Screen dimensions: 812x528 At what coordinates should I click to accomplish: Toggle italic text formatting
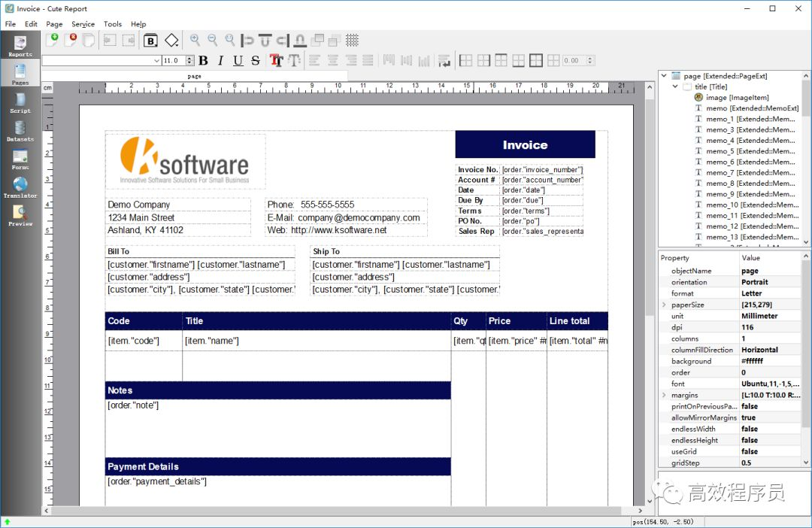(220, 61)
